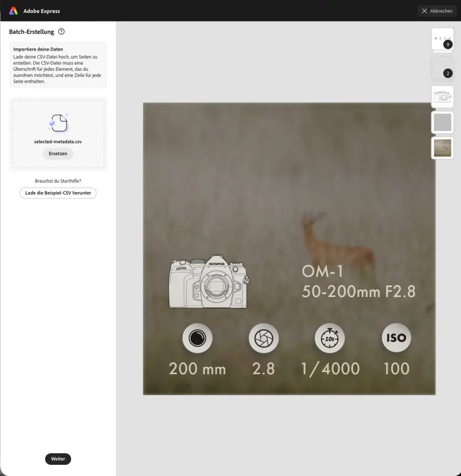The width and height of the screenshot is (461, 476).
Task: Select the page thumbnail showing badge 9
Action: pyautogui.click(x=442, y=39)
